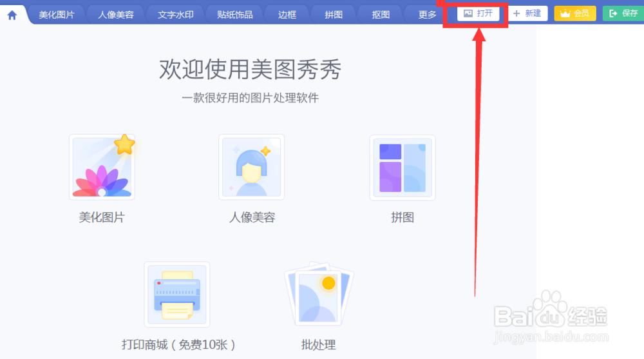Click the 美化图片 label under flower icon
644x359 pixels.
(x=102, y=217)
